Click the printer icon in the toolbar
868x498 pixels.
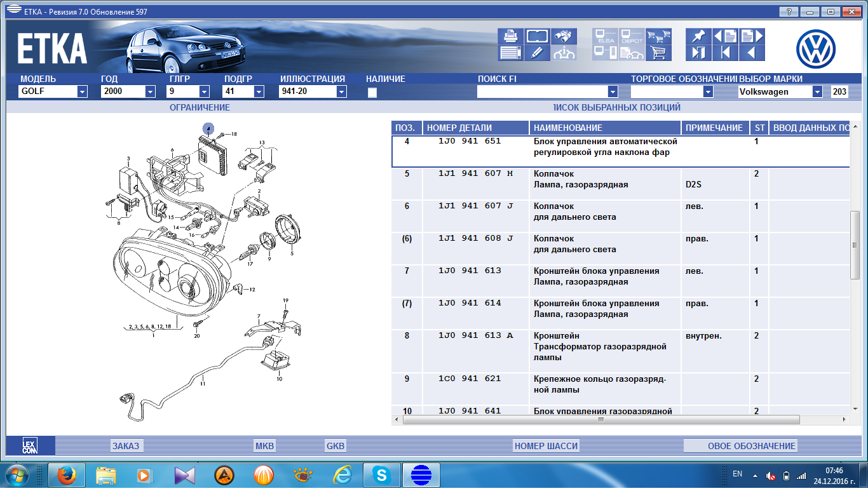click(510, 36)
